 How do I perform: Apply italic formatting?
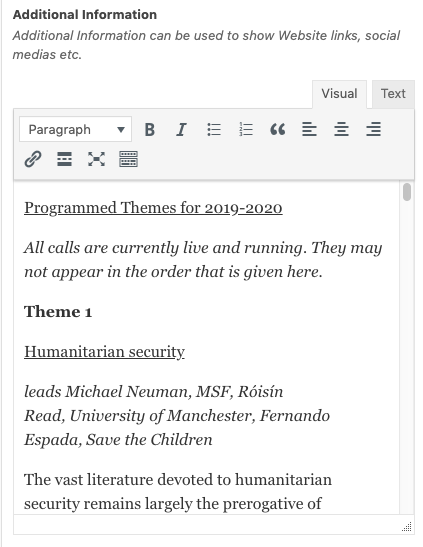click(181, 129)
